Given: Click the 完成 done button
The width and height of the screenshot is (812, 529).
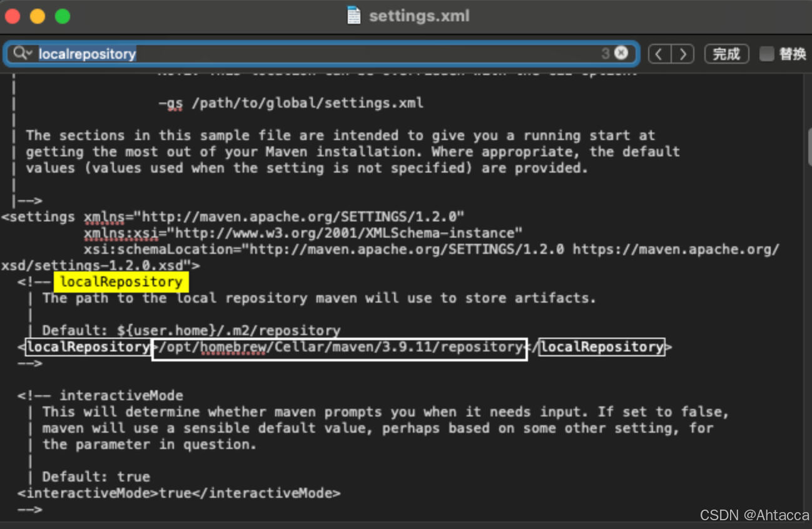Looking at the screenshot, I should pyautogui.click(x=726, y=54).
